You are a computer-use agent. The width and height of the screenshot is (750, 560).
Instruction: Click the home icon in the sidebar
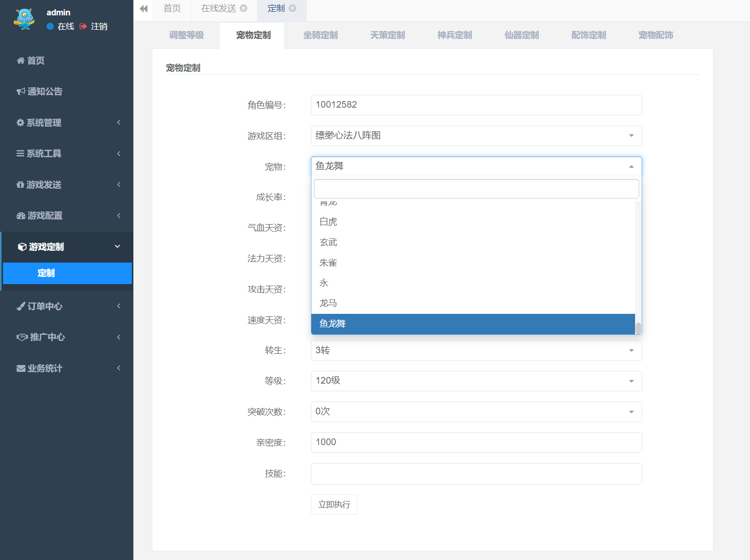coord(21,61)
